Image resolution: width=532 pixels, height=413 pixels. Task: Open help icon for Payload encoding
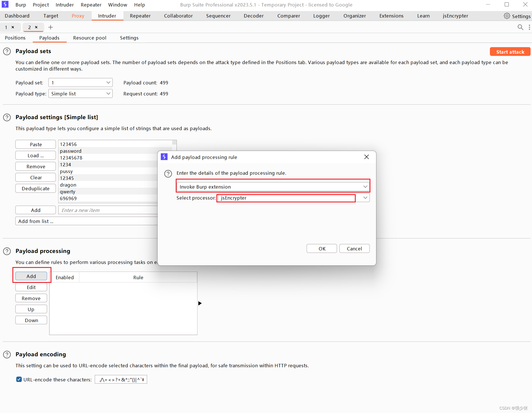click(7, 355)
